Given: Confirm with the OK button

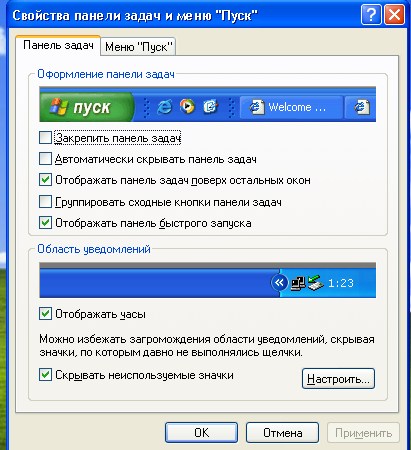Looking at the screenshot, I should [x=201, y=433].
